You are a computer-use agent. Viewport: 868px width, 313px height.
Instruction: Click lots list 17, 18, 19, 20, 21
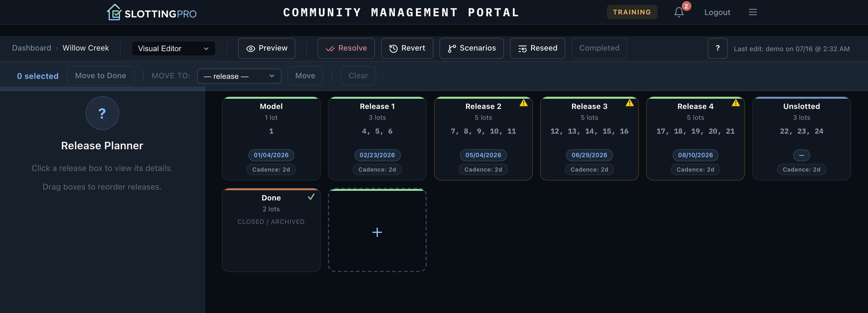pos(695,131)
